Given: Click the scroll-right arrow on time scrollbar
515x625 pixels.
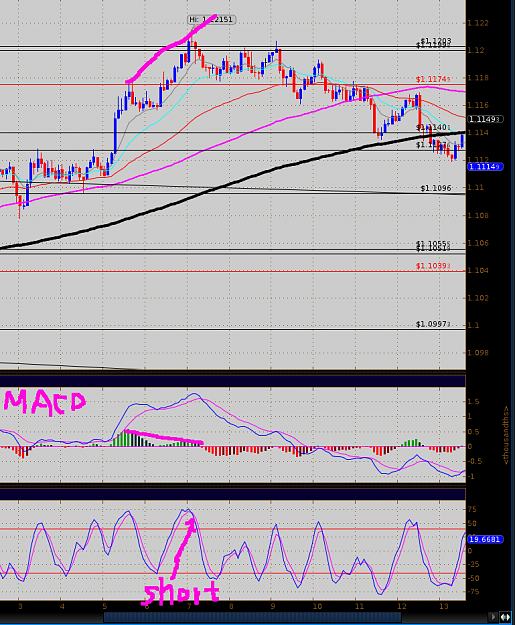Looking at the screenshot, I should click(x=493, y=617).
